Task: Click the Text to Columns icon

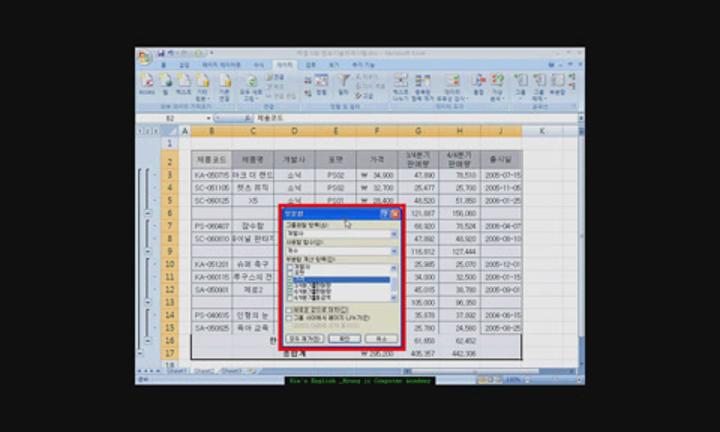Action: (400, 87)
